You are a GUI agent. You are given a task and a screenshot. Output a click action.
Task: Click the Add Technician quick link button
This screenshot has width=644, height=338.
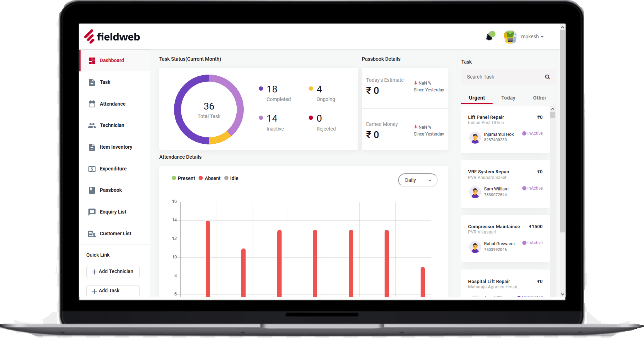pos(113,272)
